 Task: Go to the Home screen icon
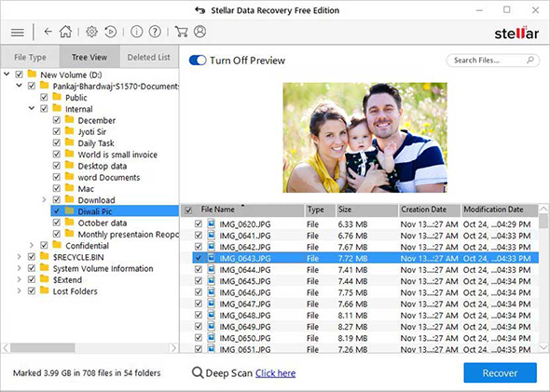pyautogui.click(x=65, y=32)
